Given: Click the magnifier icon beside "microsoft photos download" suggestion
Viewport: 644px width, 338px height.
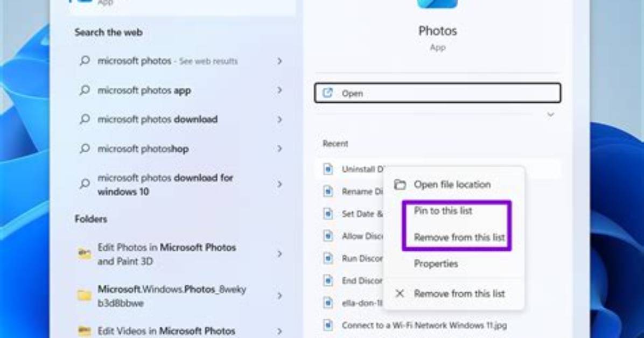Looking at the screenshot, I should (x=85, y=119).
